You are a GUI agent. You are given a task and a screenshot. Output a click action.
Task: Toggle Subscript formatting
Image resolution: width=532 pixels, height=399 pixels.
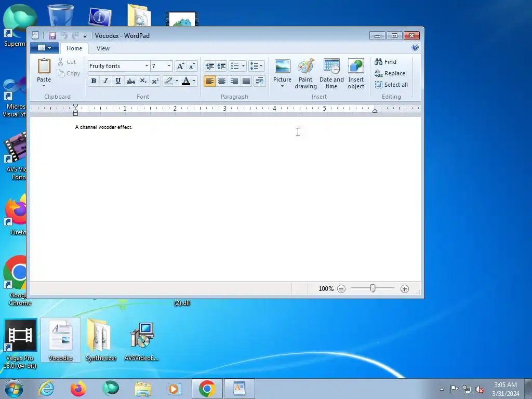(143, 81)
